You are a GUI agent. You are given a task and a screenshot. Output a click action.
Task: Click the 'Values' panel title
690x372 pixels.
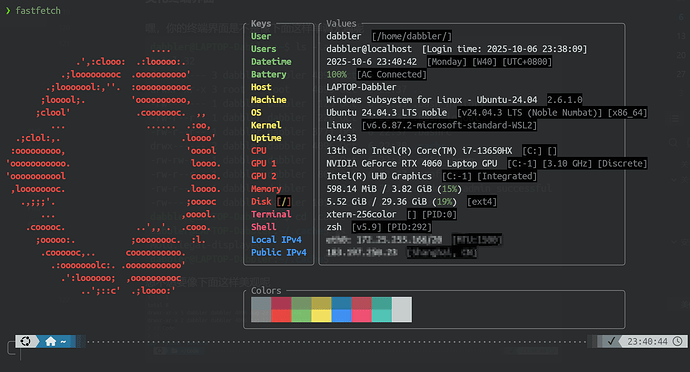tap(341, 24)
